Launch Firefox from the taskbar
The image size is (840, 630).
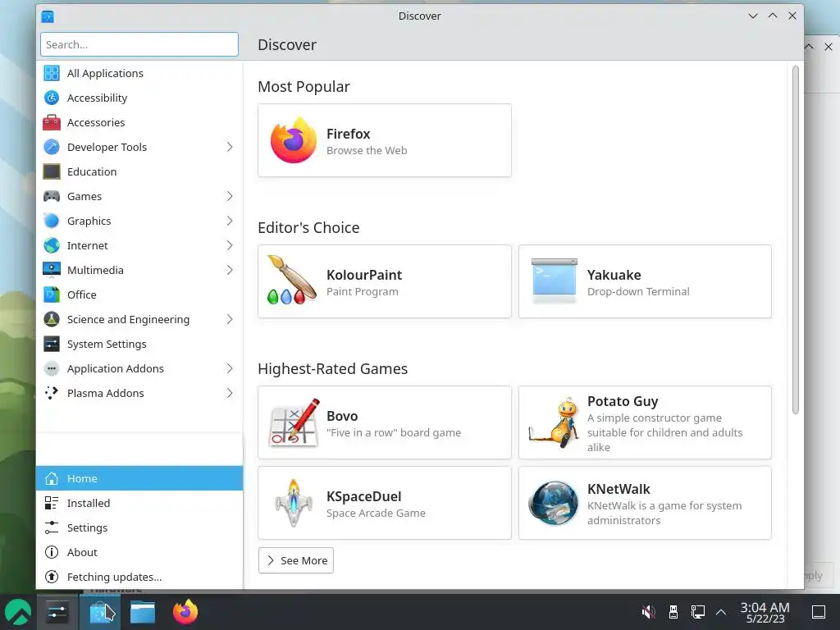pos(185,612)
